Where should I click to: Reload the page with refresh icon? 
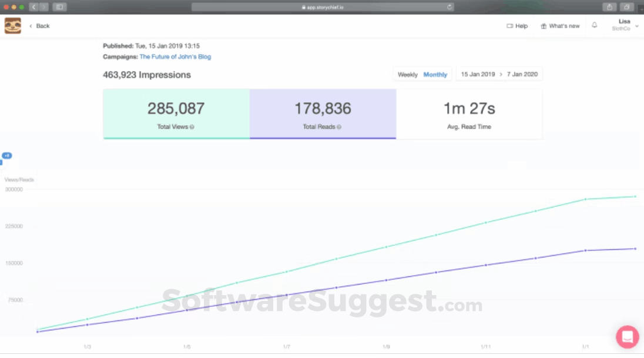pyautogui.click(x=450, y=7)
